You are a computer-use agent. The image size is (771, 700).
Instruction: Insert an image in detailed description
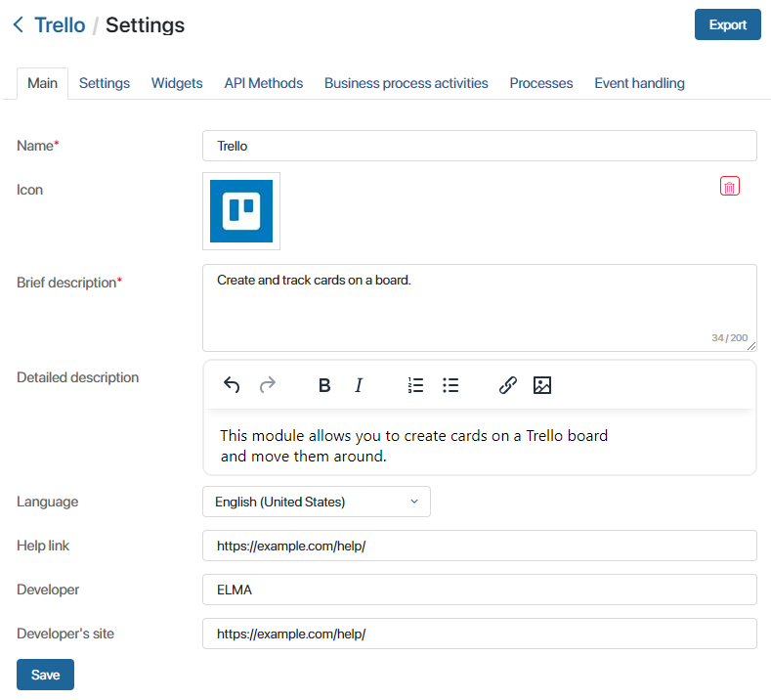(542, 385)
